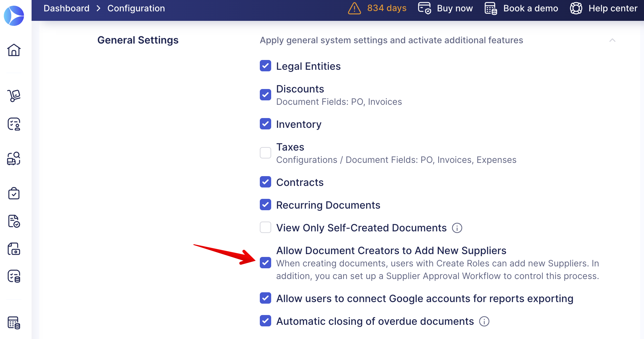The image size is (644, 339).
Task: Open the Home icon in sidebar
Action: coord(14,50)
